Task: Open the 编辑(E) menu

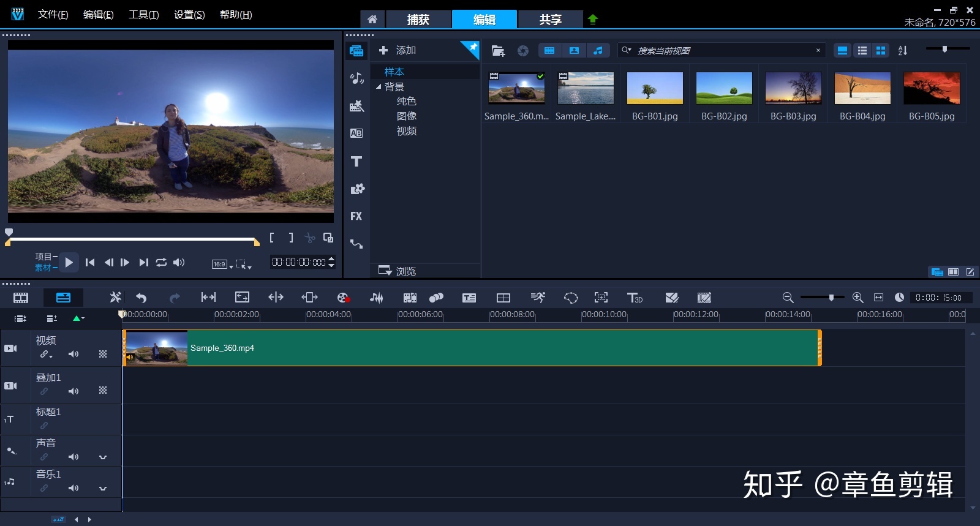Action: [x=99, y=15]
